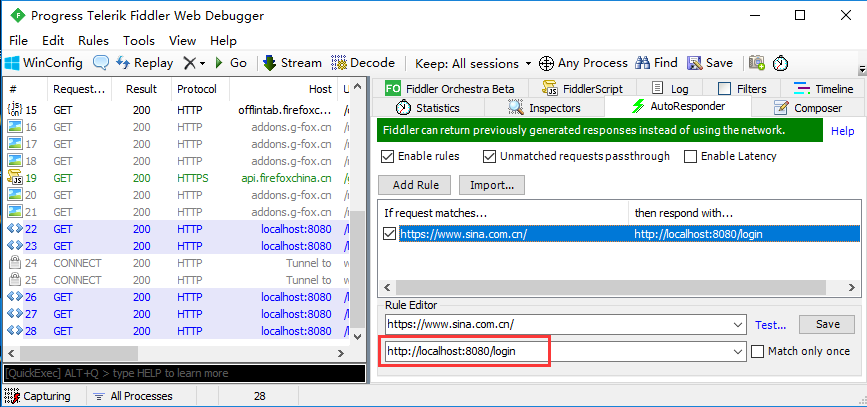Open the Tools menu

(x=139, y=40)
